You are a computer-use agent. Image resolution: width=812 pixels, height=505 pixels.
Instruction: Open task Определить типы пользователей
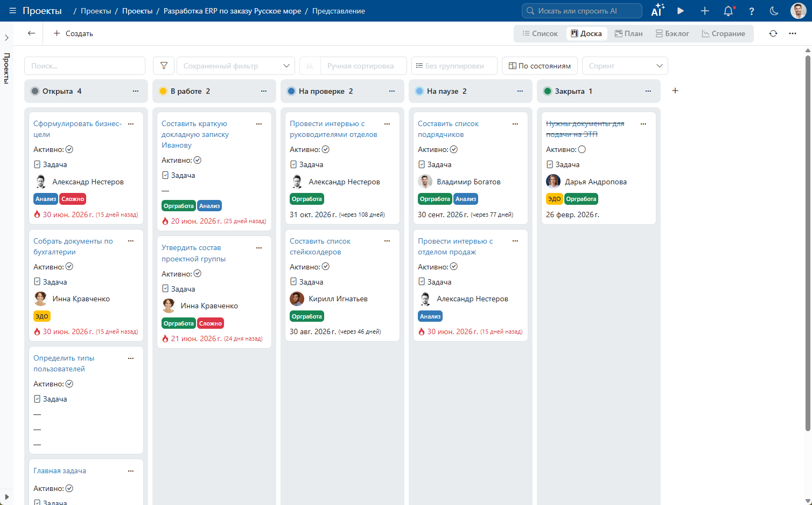tap(64, 364)
